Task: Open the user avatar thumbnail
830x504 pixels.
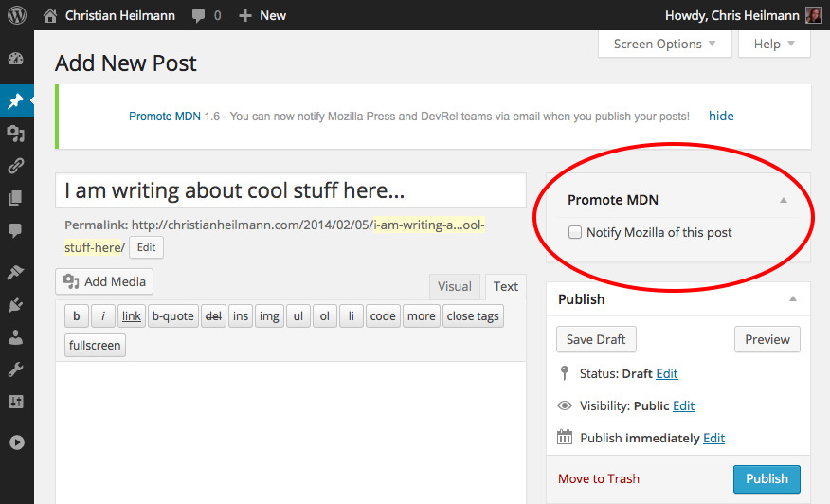Action: click(814, 15)
